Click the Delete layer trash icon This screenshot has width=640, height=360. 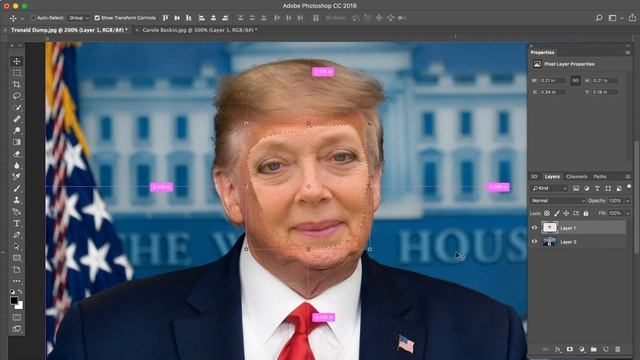coord(618,349)
